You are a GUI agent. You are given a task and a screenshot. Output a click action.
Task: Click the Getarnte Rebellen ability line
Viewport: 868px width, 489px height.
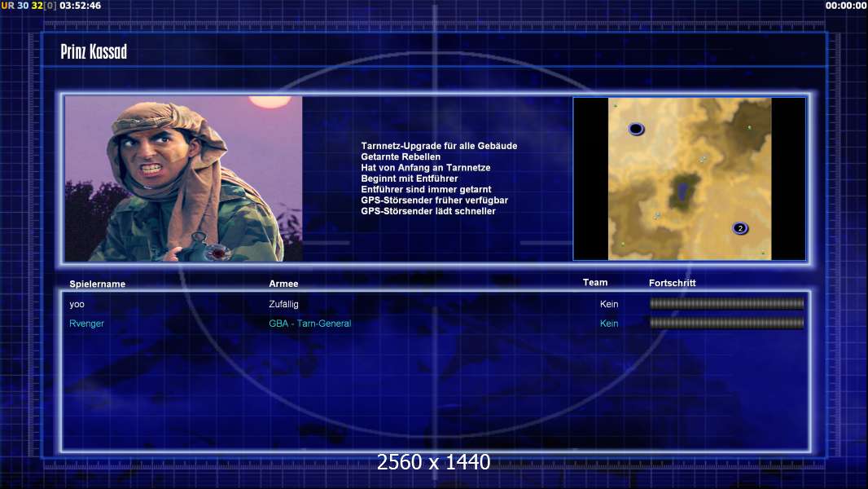[x=401, y=156]
